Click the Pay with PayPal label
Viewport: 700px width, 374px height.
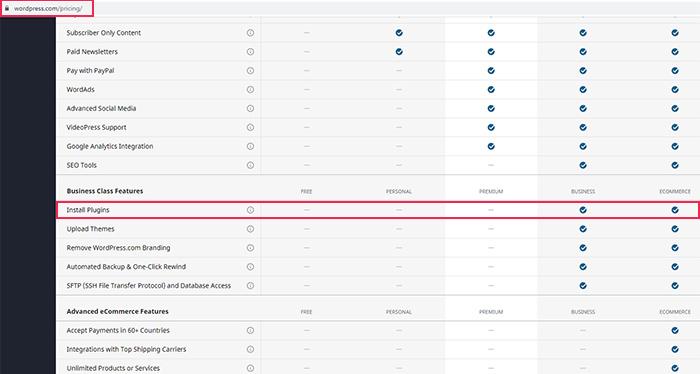(x=90, y=71)
